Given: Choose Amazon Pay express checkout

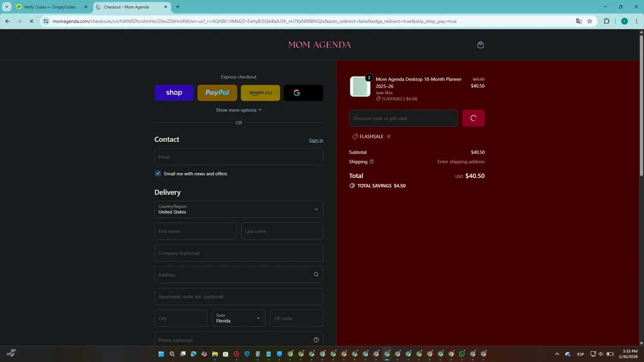Looking at the screenshot, I should [260, 93].
